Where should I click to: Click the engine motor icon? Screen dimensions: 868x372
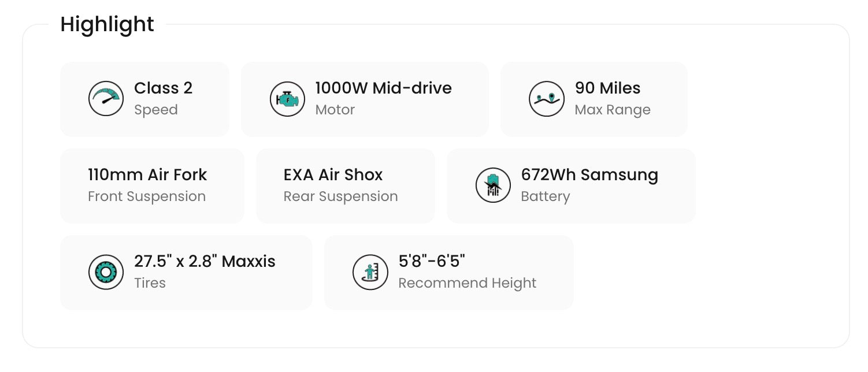tap(287, 99)
